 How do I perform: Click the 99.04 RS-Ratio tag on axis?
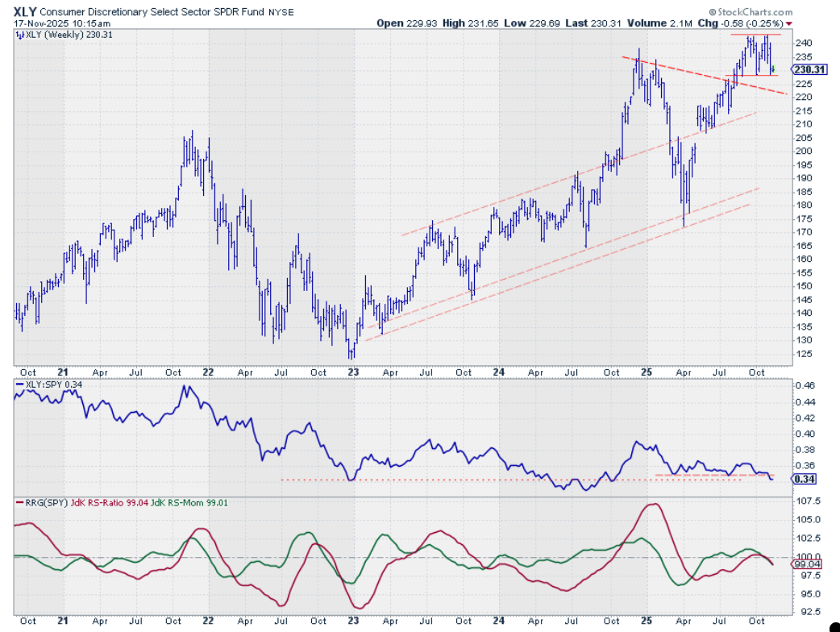click(807, 564)
